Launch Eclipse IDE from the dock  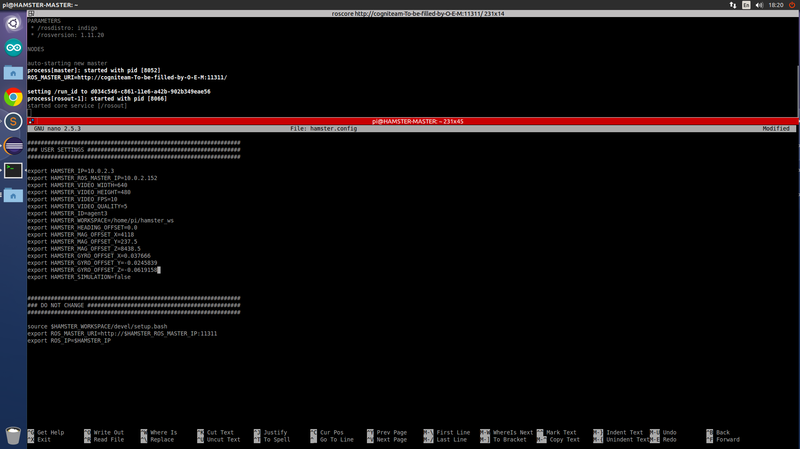point(13,146)
